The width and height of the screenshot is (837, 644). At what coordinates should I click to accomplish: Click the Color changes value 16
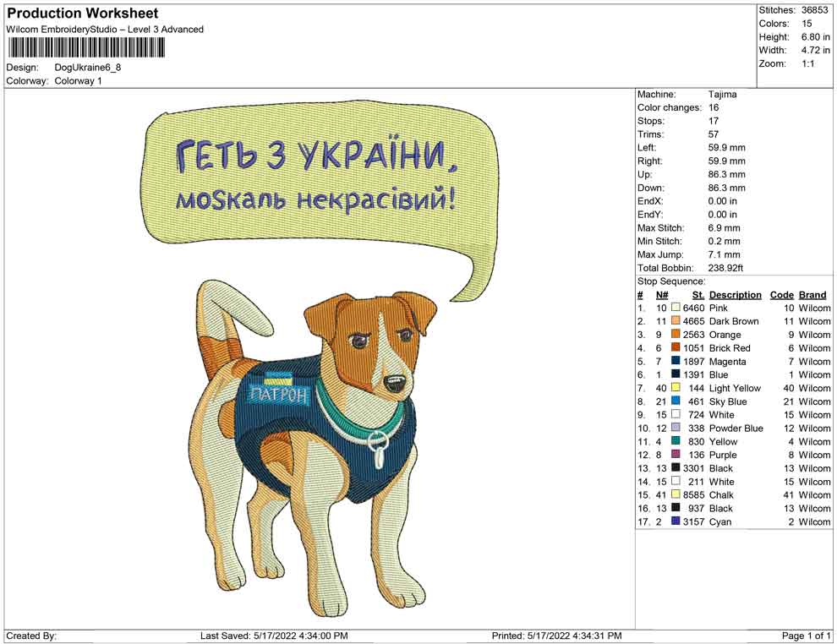coord(714,108)
